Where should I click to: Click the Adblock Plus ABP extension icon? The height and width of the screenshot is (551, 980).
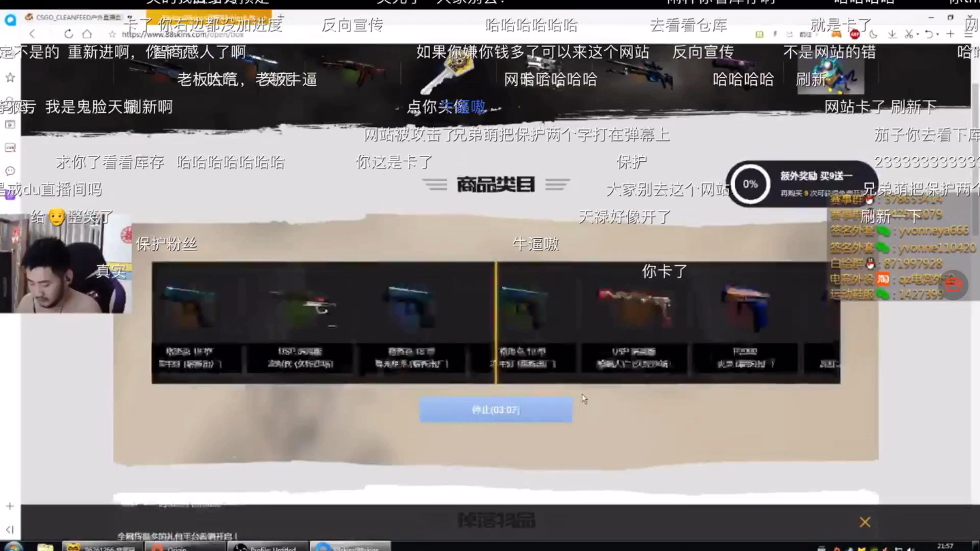point(855,33)
